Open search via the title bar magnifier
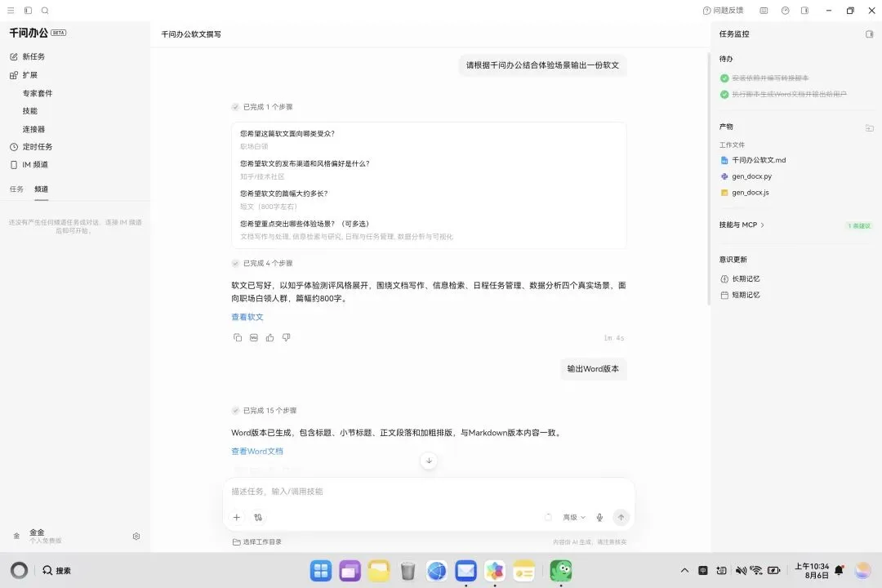Image resolution: width=882 pixels, height=588 pixels. pos(45,10)
